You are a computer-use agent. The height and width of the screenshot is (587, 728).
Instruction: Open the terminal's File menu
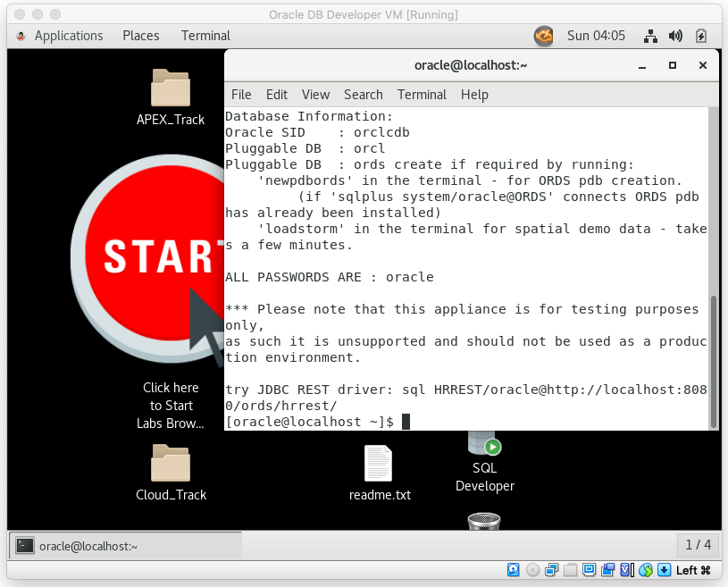click(241, 95)
